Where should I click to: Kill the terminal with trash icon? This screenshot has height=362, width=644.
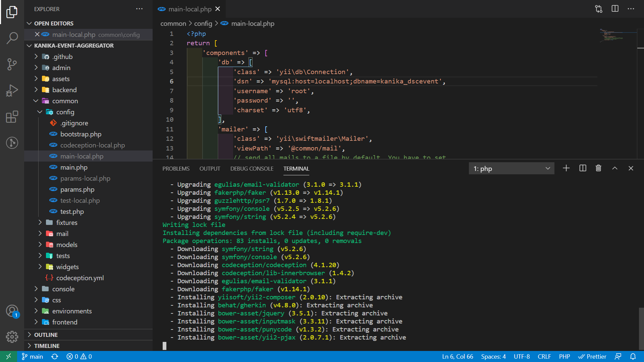point(598,168)
